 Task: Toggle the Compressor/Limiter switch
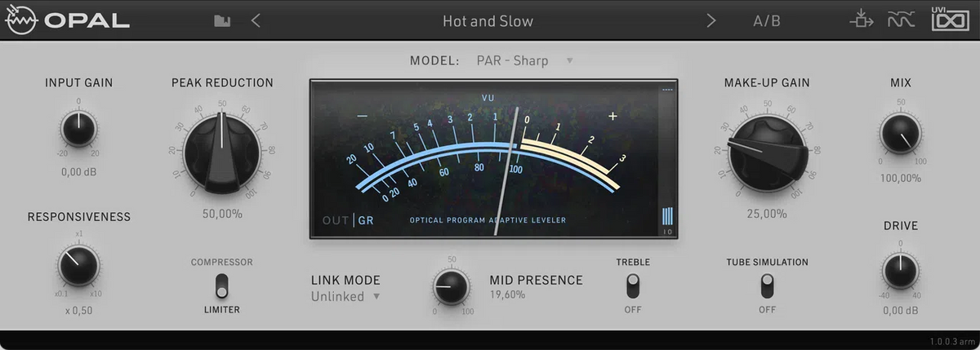click(x=221, y=286)
